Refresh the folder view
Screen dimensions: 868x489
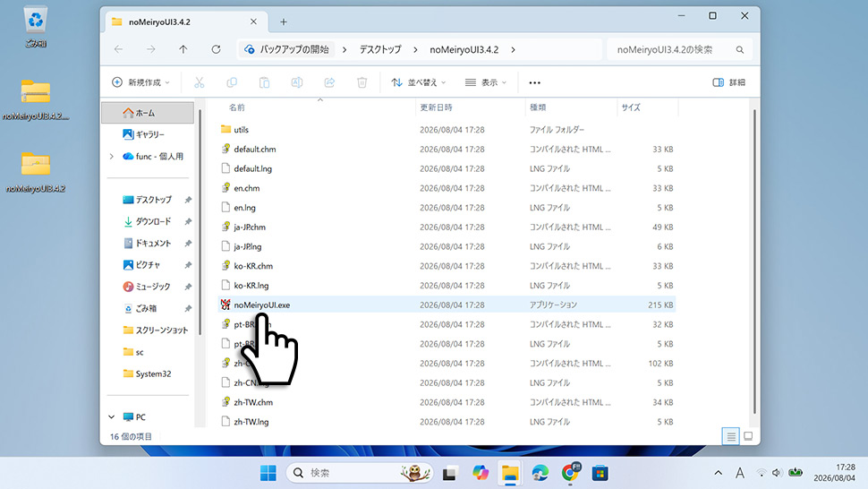216,49
